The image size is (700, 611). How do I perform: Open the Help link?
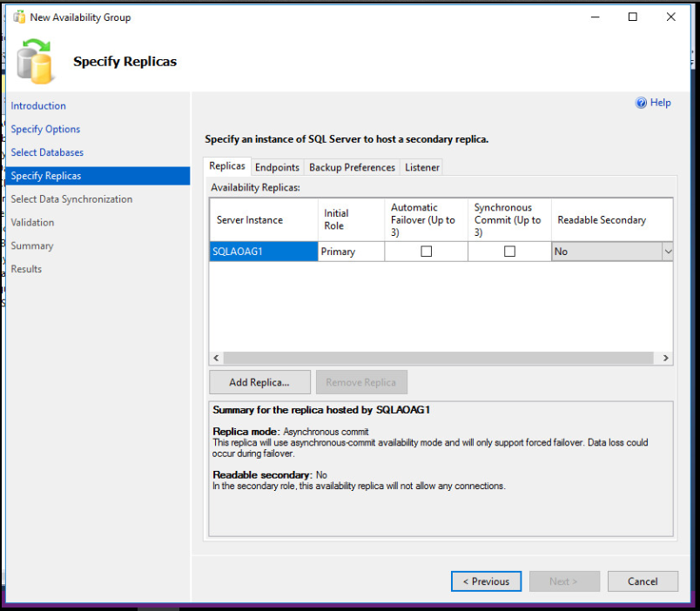[x=660, y=103]
